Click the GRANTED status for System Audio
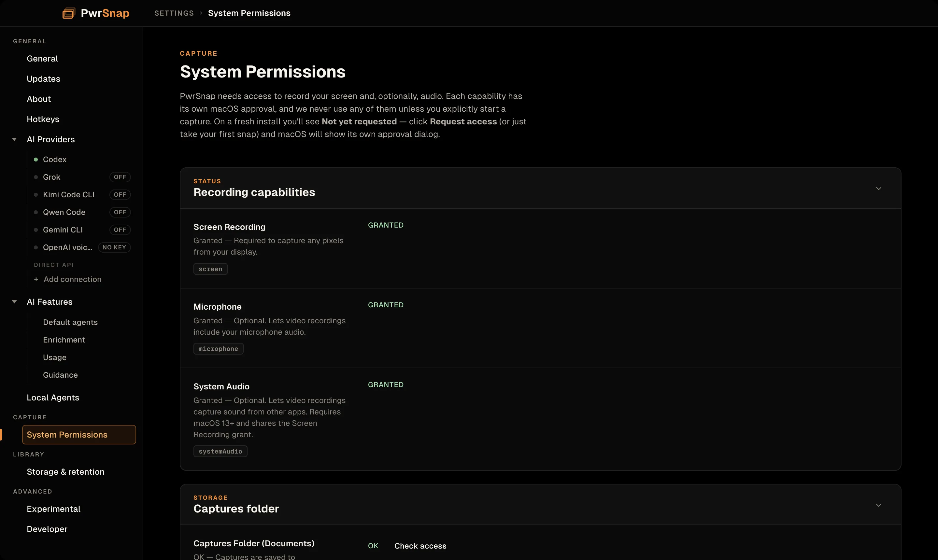938x560 pixels. click(386, 385)
